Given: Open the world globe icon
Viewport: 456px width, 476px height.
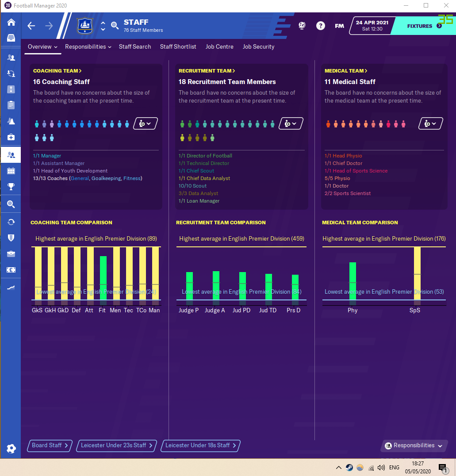Looking at the screenshot, I should point(302,26).
